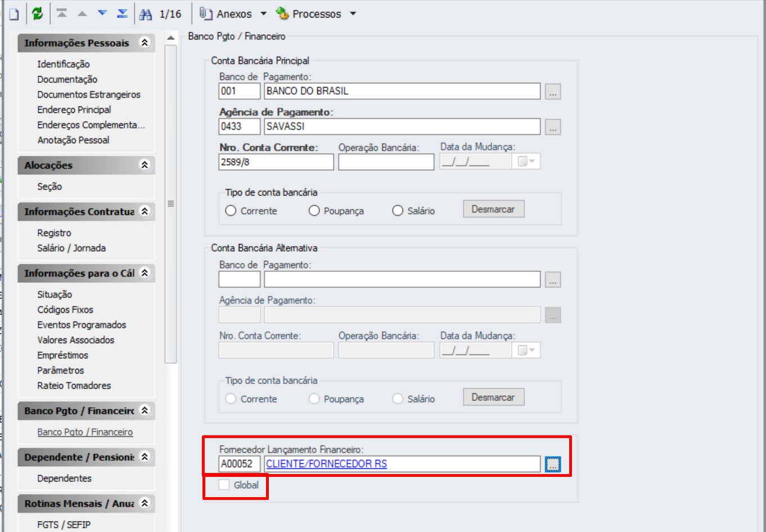Open Documentação page
766x532 pixels.
coord(67,79)
